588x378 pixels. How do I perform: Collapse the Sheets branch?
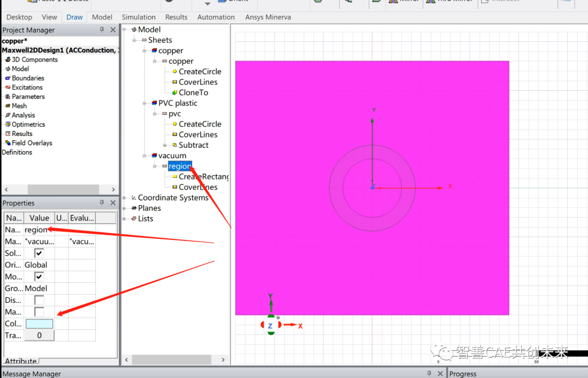coord(134,40)
